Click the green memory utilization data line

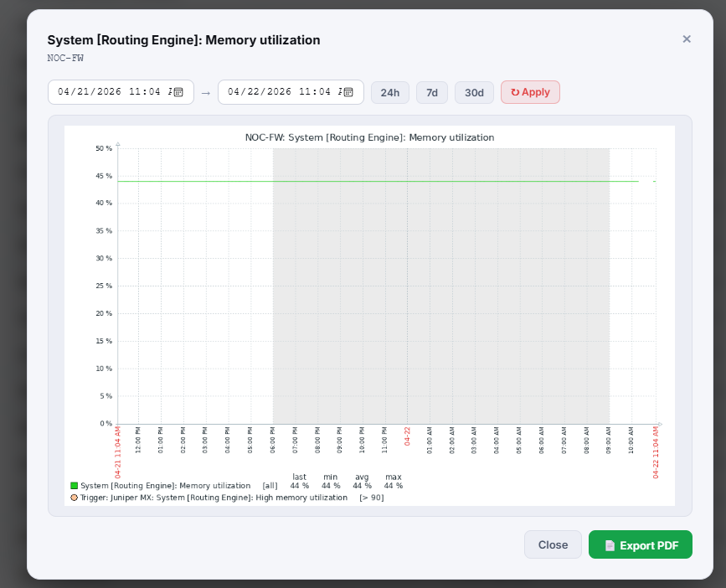click(x=378, y=182)
